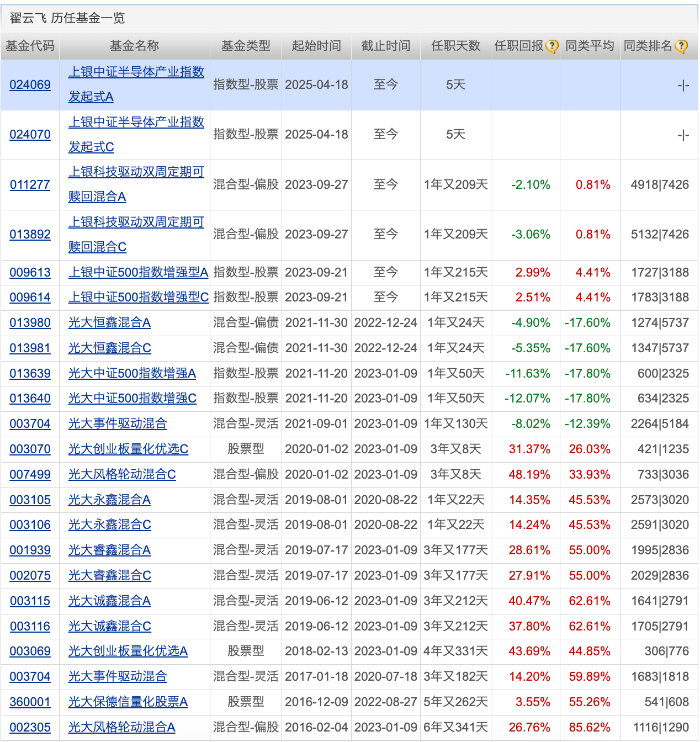Open 上银中证半导体产业指数发起式C fund page
Image resolution: width=700 pixels, height=742 pixels.
136,134
